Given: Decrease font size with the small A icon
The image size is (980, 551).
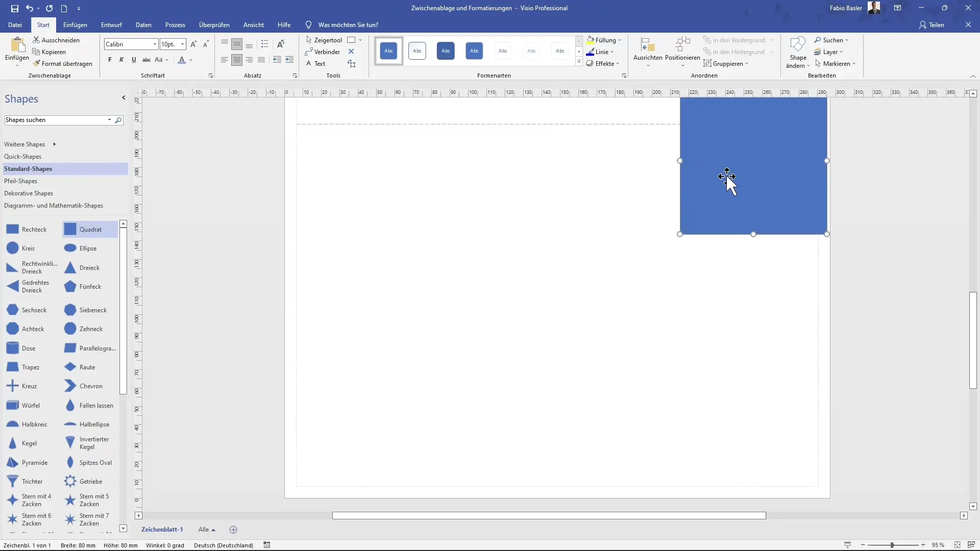Looking at the screenshot, I should 206,44.
